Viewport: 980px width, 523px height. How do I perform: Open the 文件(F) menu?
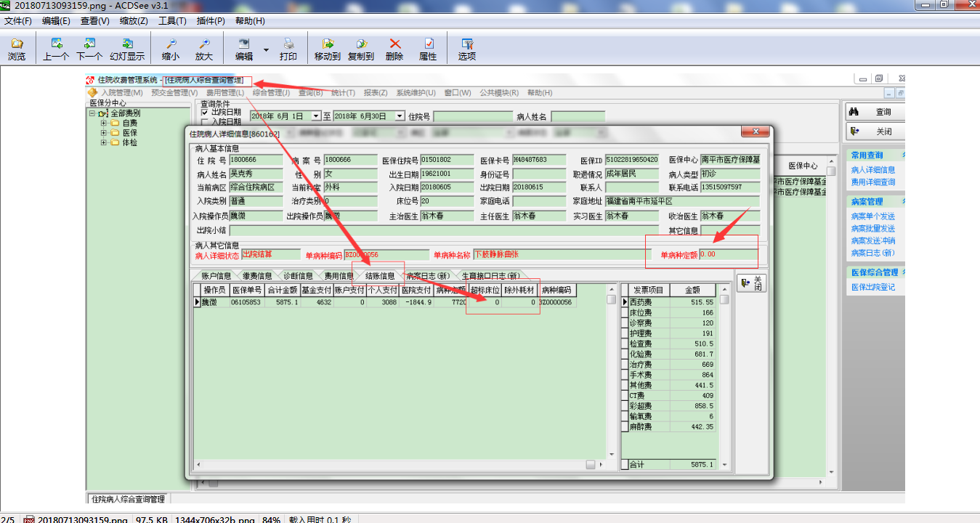point(18,21)
